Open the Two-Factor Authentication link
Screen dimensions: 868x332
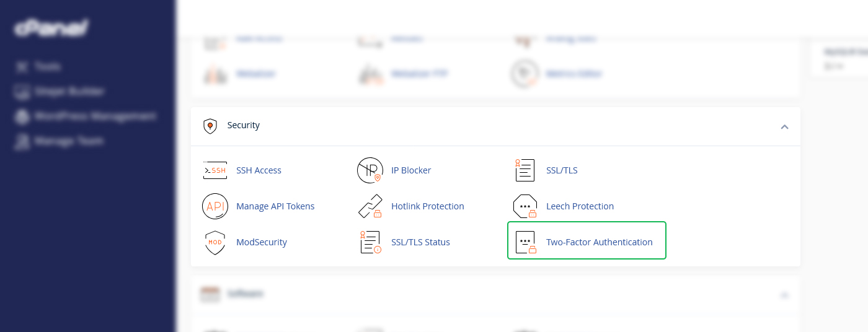(x=599, y=242)
